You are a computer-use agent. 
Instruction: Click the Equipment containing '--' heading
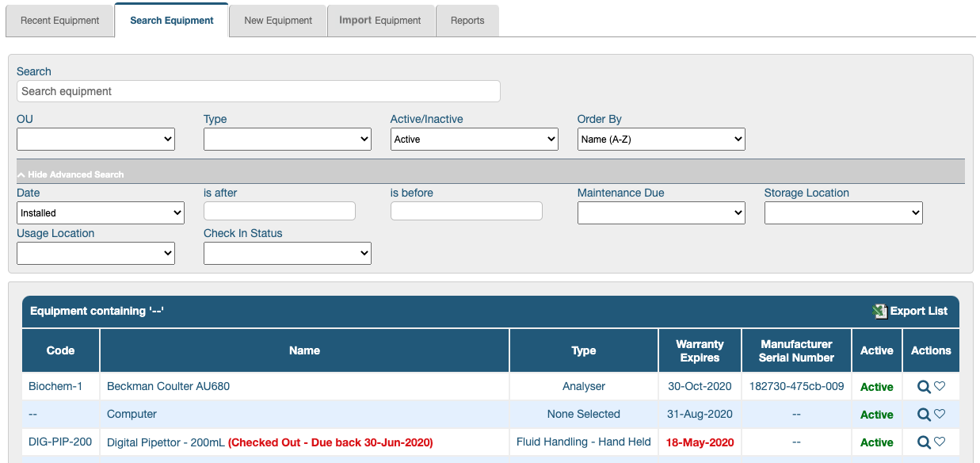tap(97, 311)
